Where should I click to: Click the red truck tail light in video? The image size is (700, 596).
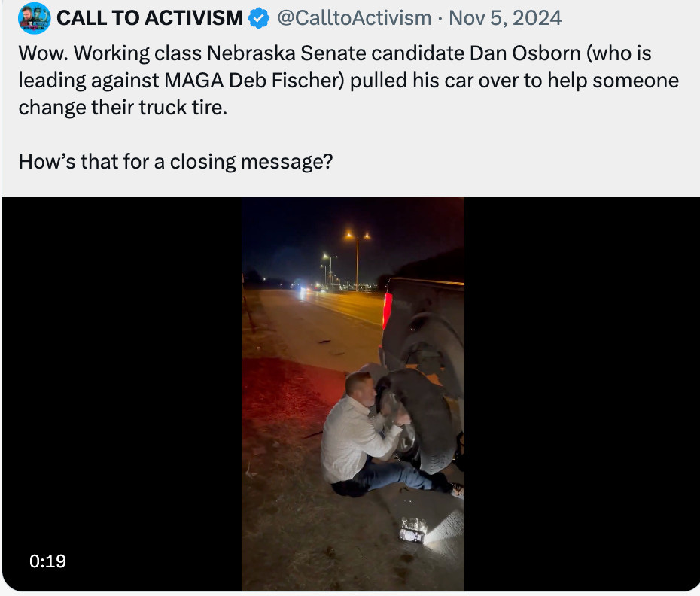(x=387, y=310)
